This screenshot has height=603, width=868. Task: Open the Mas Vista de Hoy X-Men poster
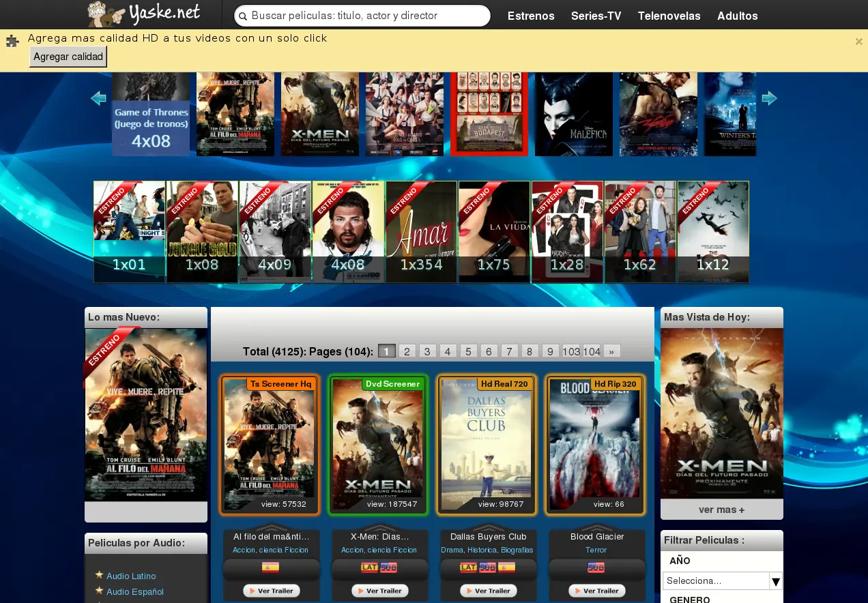tap(722, 413)
